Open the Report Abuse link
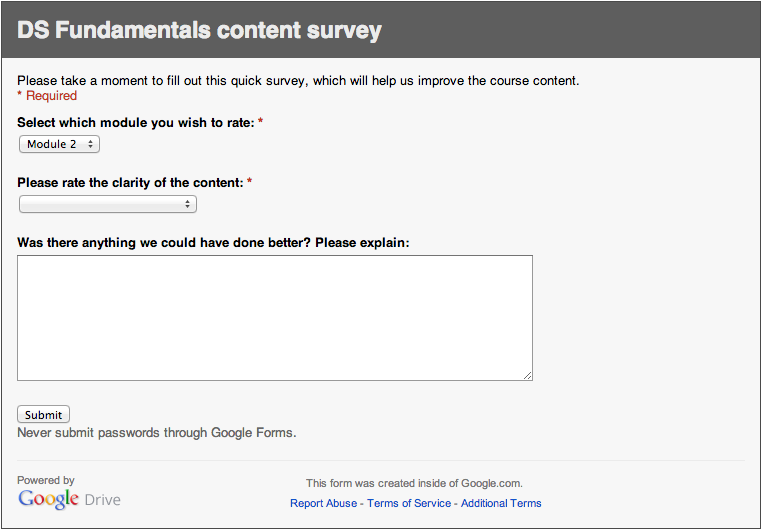Image resolution: width=763 pixels, height=531 pixels. (323, 503)
